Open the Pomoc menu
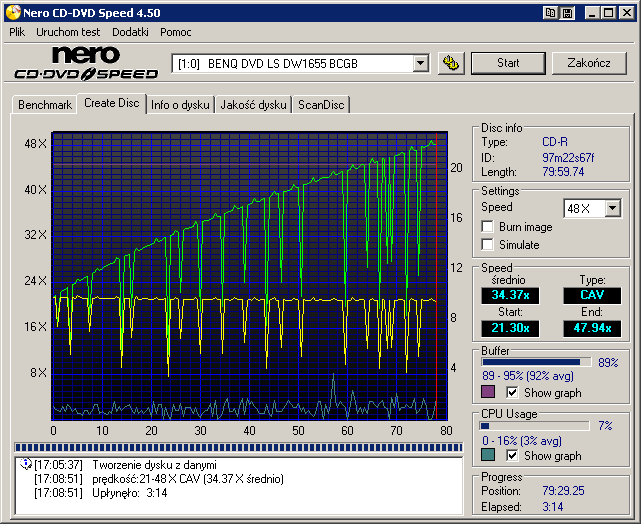This screenshot has height=524, width=641. (x=175, y=32)
